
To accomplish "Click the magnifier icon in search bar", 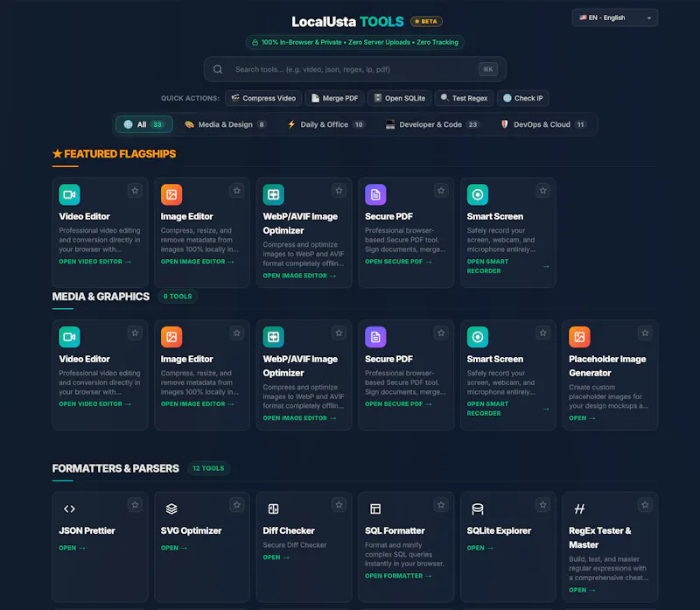I will [x=218, y=69].
